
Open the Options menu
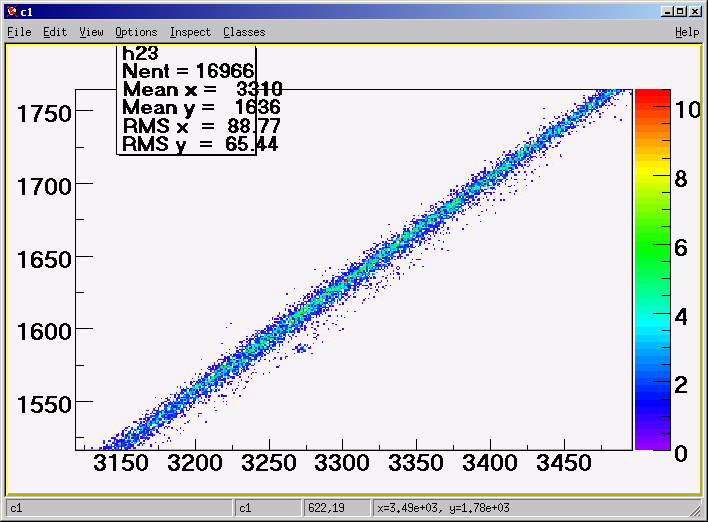click(x=136, y=32)
